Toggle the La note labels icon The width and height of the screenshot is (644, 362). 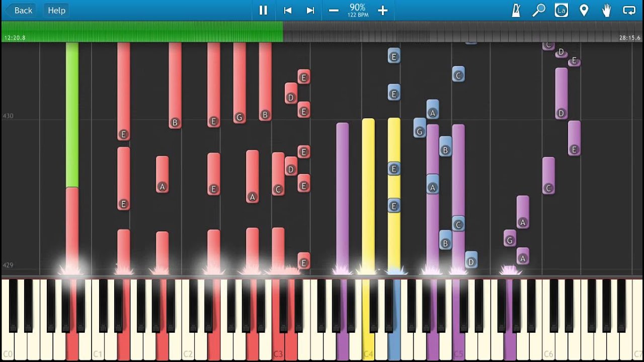(561, 10)
